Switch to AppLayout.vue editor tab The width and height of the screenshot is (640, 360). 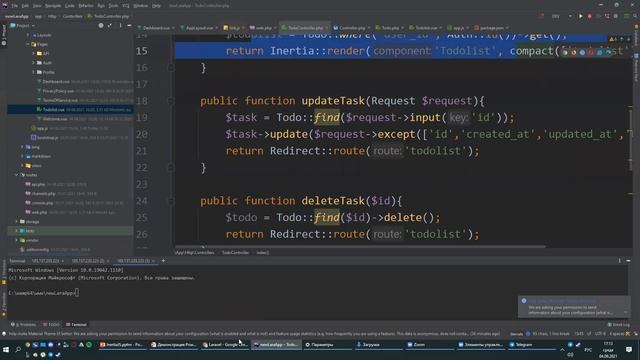[x=200, y=28]
